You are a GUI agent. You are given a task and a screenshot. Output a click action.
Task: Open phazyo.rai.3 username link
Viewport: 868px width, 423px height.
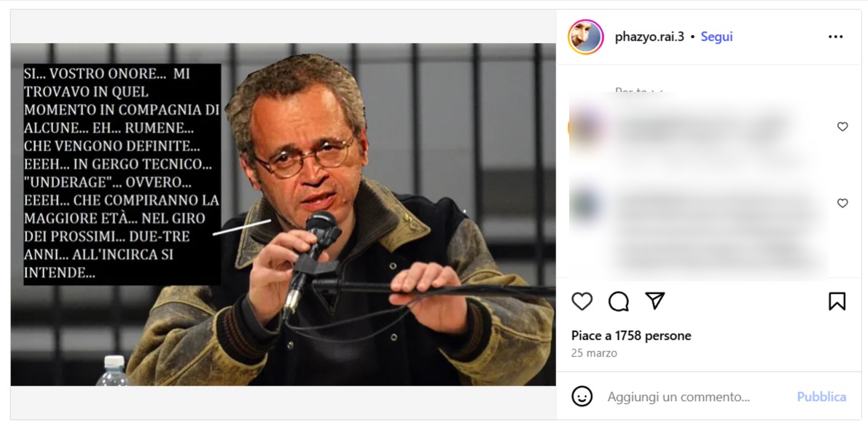649,36
